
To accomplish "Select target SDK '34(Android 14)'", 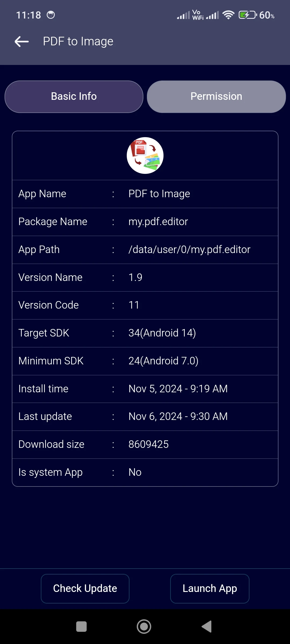I will click(162, 333).
